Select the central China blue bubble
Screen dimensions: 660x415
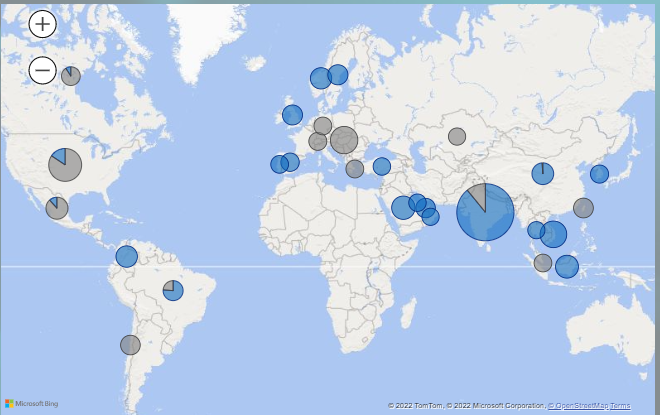point(543,173)
